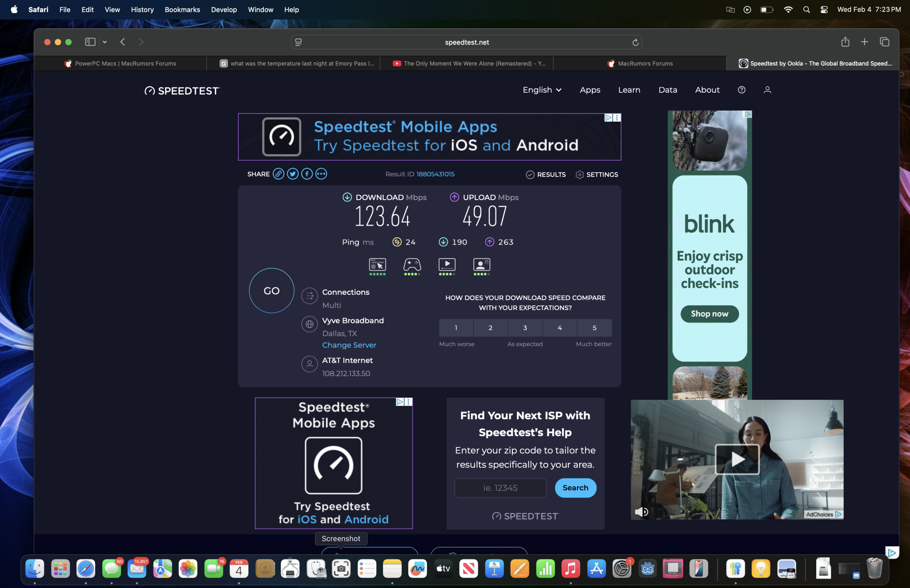Open the Develop menu
This screenshot has height=588, width=910.
click(224, 10)
